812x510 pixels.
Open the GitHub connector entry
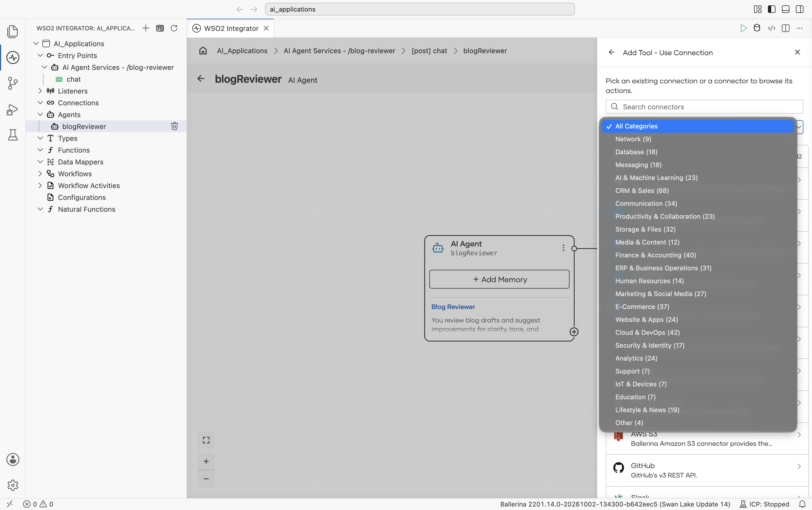pos(707,470)
